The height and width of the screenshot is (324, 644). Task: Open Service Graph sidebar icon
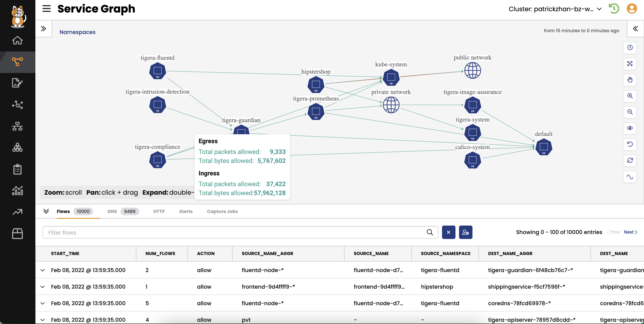17,62
